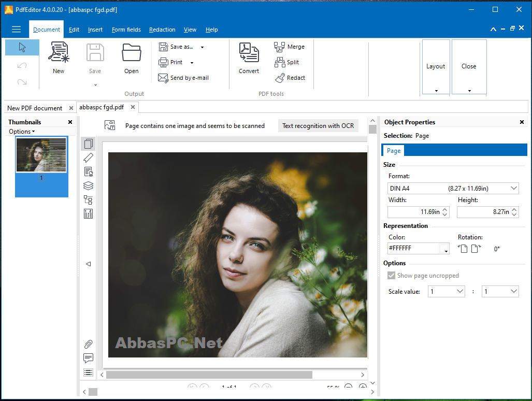
Task: Open the document structure tree icon
Action: tap(88, 200)
